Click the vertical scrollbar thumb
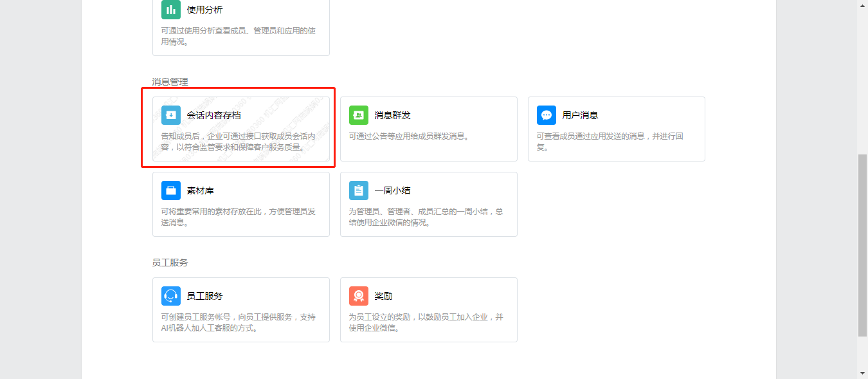868x379 pixels. (x=862, y=245)
